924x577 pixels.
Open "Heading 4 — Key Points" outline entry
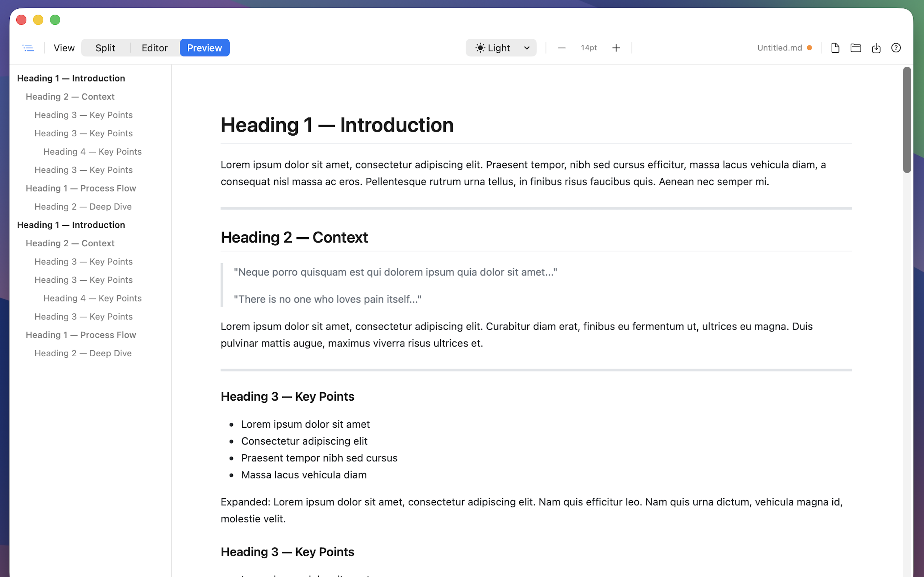coord(92,151)
